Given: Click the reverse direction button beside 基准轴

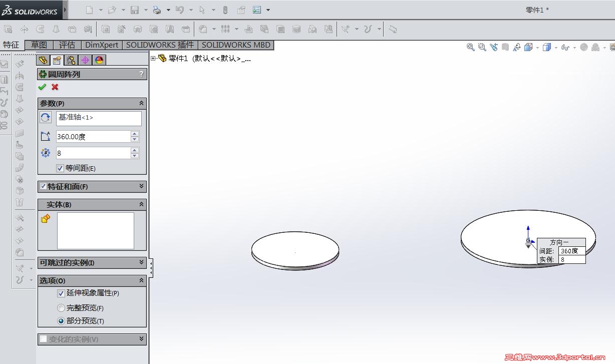Looking at the screenshot, I should (x=46, y=118).
